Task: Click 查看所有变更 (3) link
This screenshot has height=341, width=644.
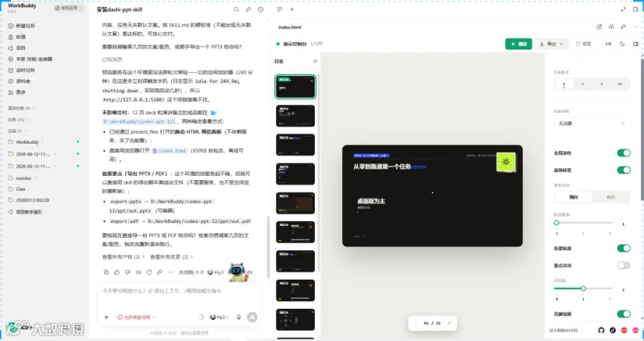Action: (x=171, y=257)
